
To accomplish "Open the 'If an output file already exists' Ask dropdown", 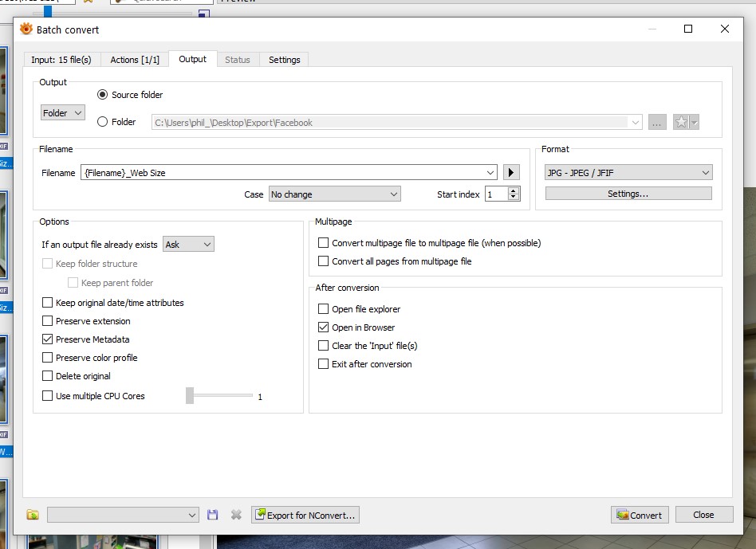I will pos(188,244).
